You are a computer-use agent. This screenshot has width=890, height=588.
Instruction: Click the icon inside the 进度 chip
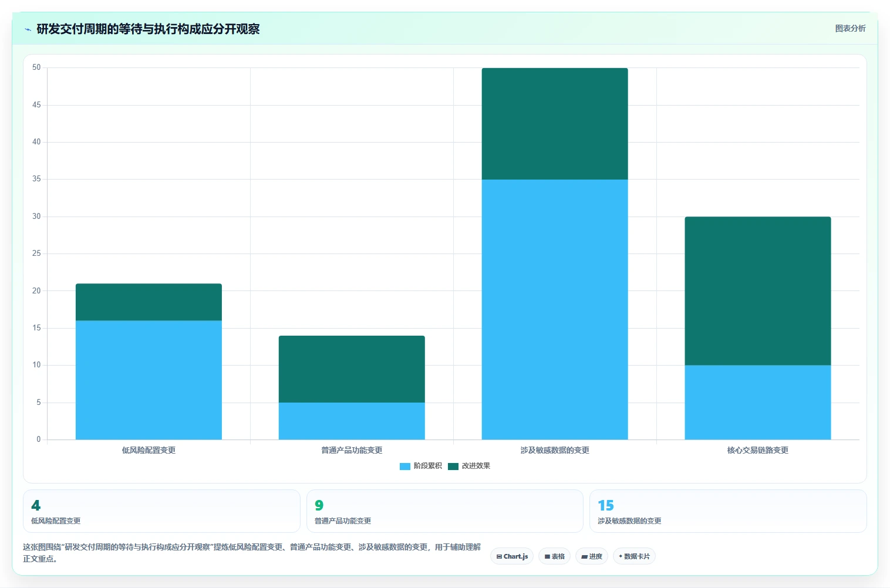point(584,556)
